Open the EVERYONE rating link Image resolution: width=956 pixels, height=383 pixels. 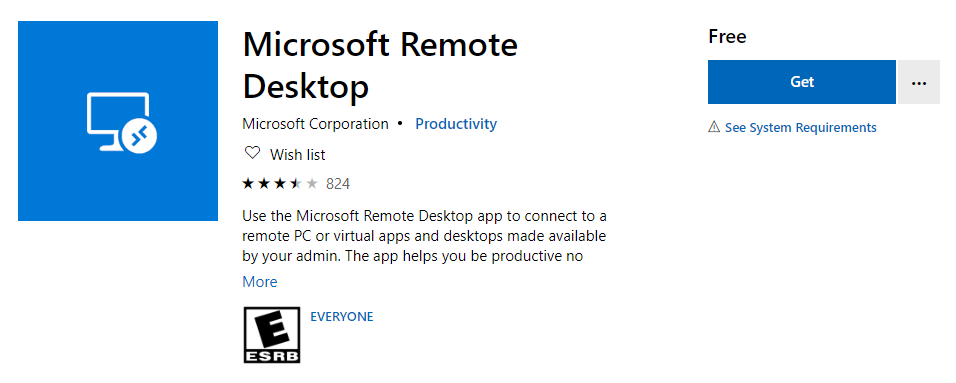pos(341,317)
